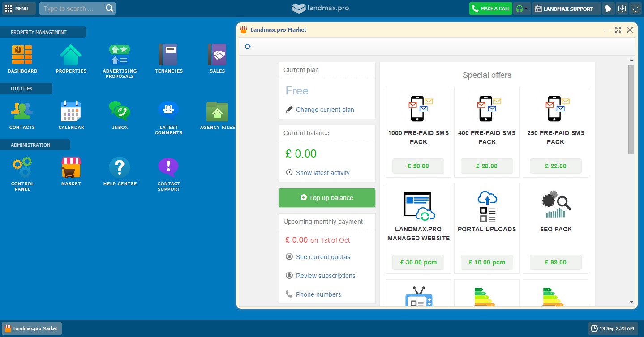The image size is (644, 337).
Task: Open the Contacts icon
Action: (x=22, y=111)
